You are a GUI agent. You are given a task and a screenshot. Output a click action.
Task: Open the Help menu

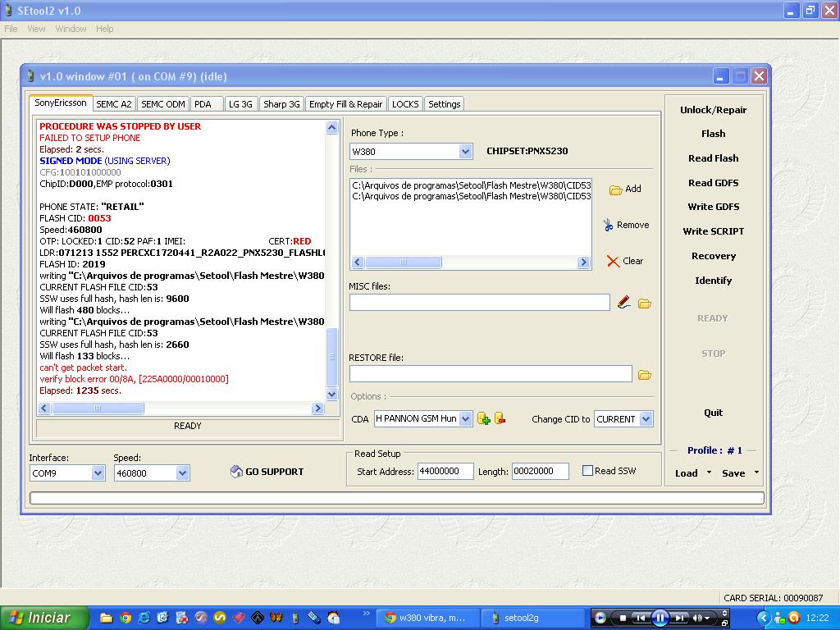pos(104,29)
